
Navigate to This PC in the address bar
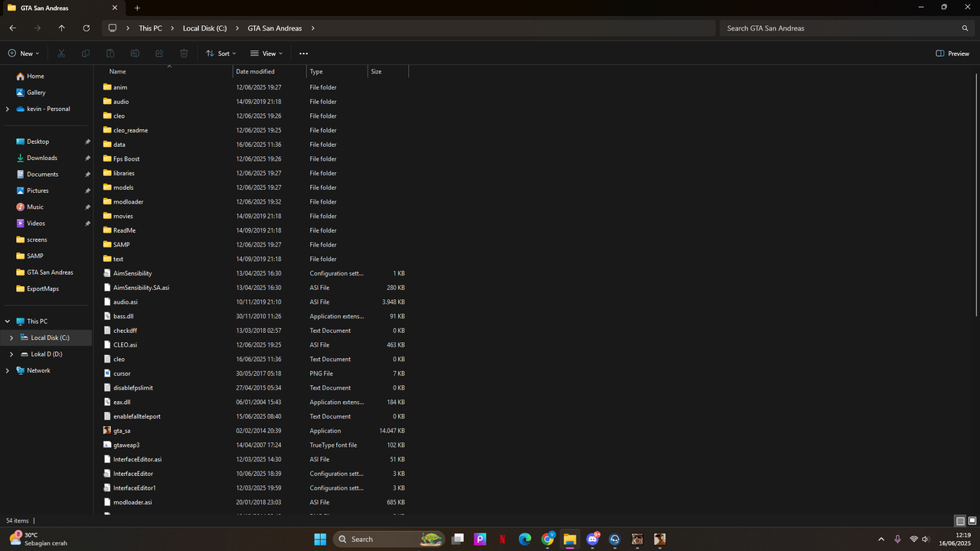[x=150, y=28]
